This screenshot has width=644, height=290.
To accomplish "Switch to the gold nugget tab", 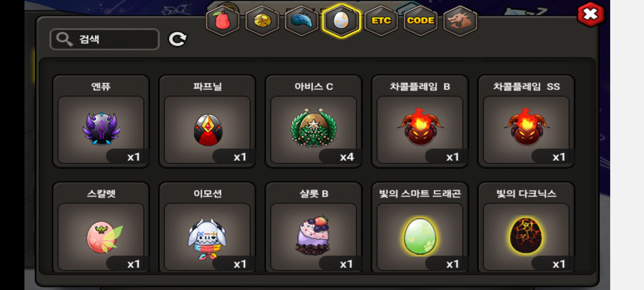I will pos(262,21).
